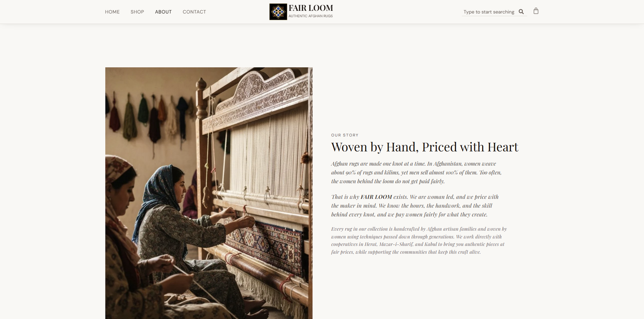The width and height of the screenshot is (644, 319).
Task: Go to the HOME page
Action: point(112,12)
